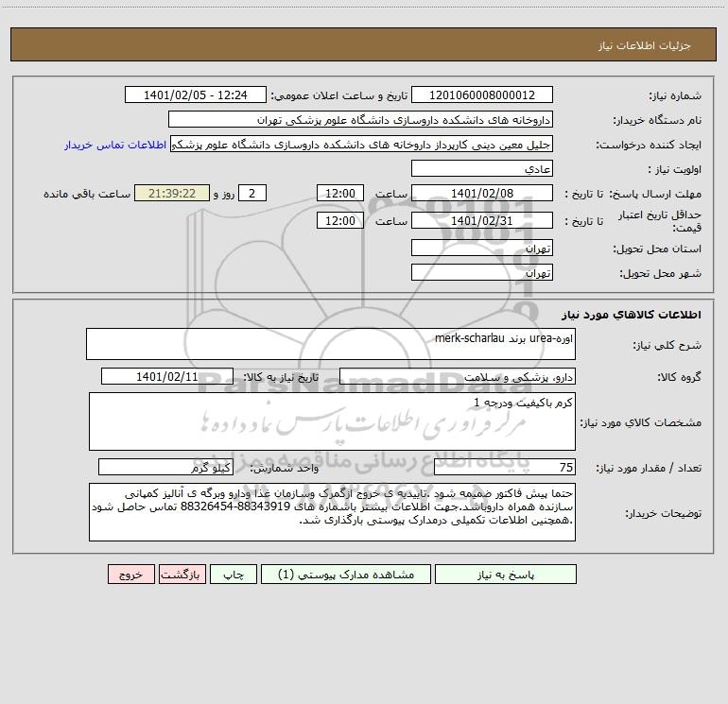Click the شماره نیاز label

tap(675, 95)
